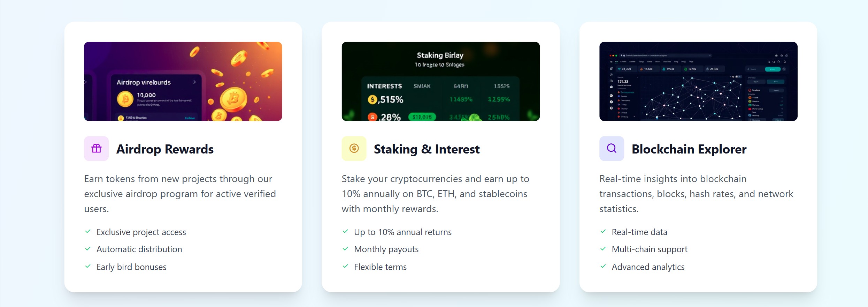Click the Airdrop Rewards description paragraph
This screenshot has width=868, height=307.
[x=180, y=194]
